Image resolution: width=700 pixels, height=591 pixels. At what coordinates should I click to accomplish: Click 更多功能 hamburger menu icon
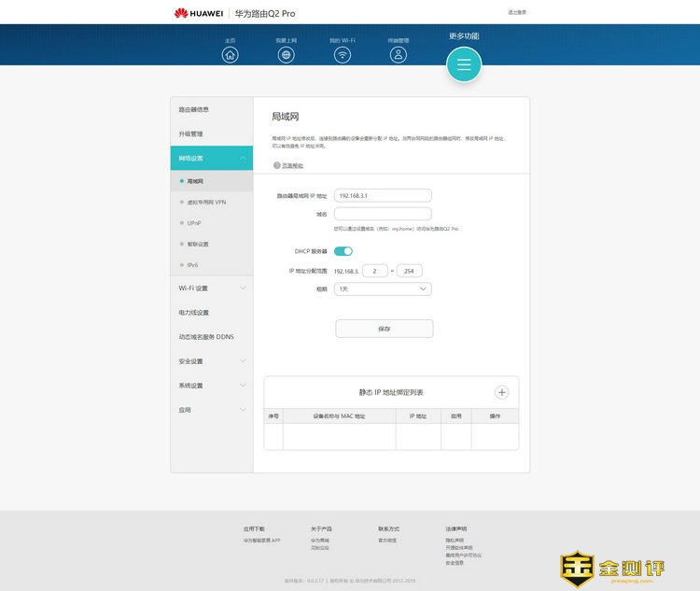(x=464, y=64)
